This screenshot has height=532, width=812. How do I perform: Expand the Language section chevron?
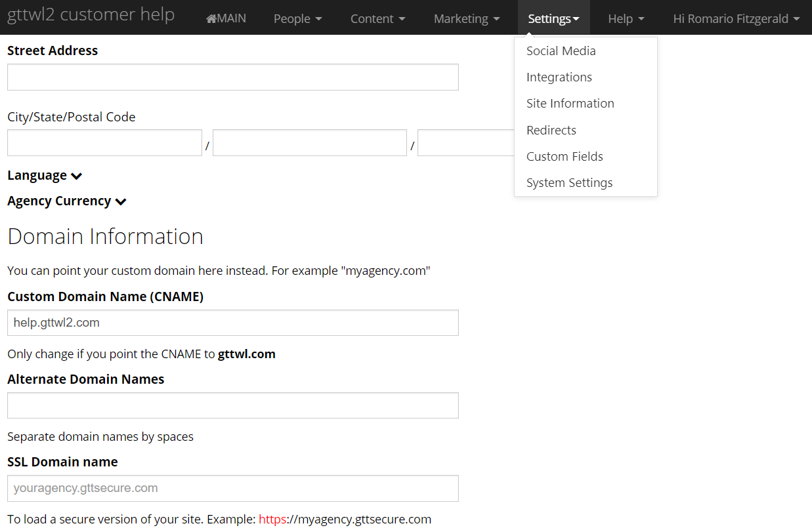click(76, 176)
